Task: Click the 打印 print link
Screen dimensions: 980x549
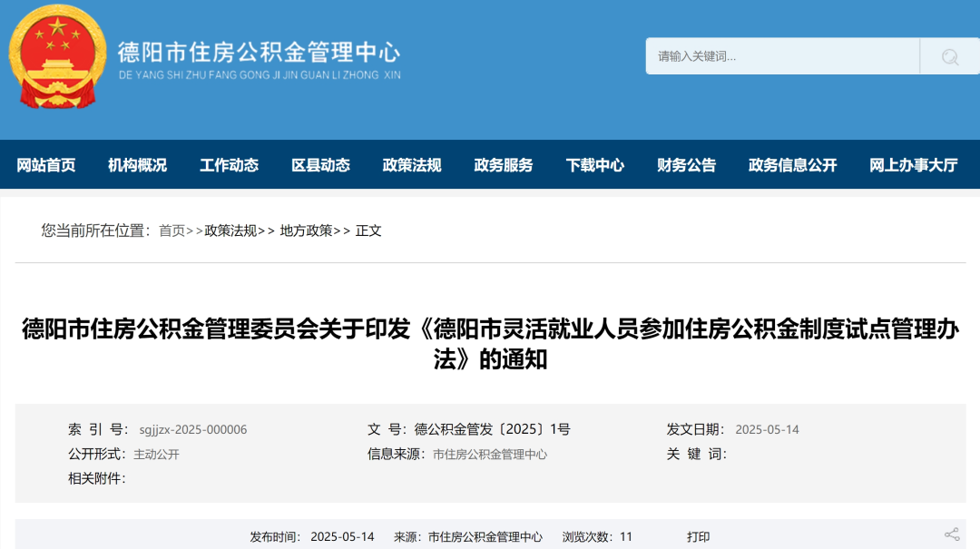Action: click(x=698, y=536)
